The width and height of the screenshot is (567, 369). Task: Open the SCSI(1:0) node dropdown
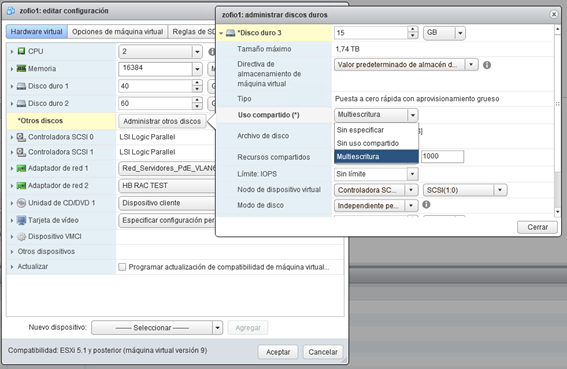pos(500,190)
